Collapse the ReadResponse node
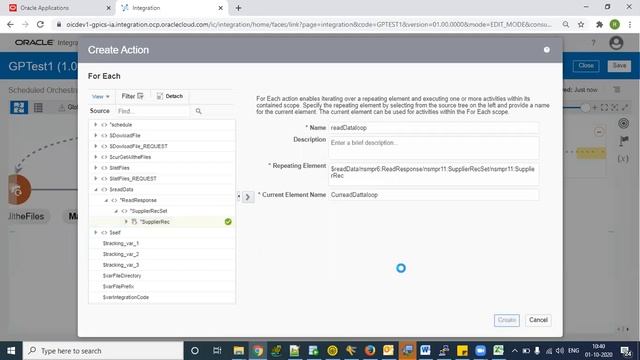The height and width of the screenshot is (360, 640). pos(106,200)
